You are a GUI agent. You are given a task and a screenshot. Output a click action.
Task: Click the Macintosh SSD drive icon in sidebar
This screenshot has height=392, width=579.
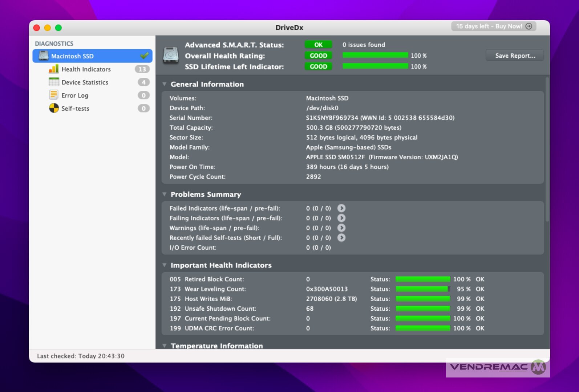(x=44, y=56)
